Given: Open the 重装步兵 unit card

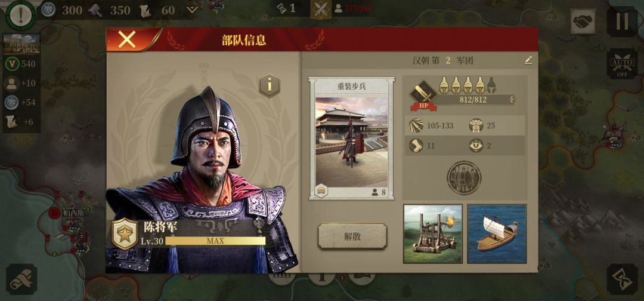Looking at the screenshot, I should pyautogui.click(x=352, y=138).
